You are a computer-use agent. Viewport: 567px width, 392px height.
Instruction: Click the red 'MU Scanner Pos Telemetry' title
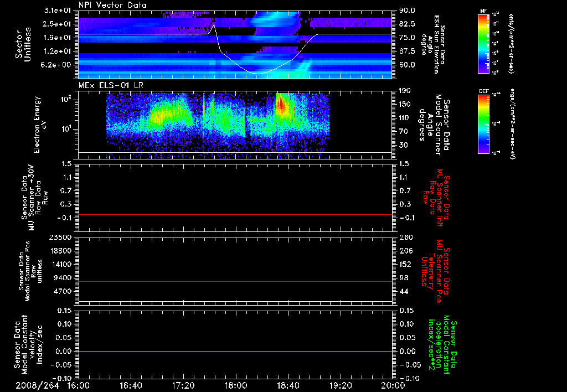[435, 271]
